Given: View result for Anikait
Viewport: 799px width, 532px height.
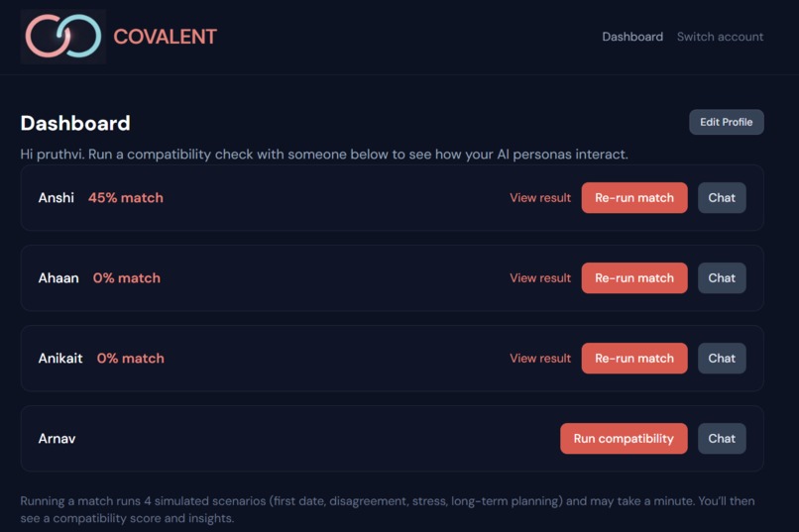Looking at the screenshot, I should 540,359.
